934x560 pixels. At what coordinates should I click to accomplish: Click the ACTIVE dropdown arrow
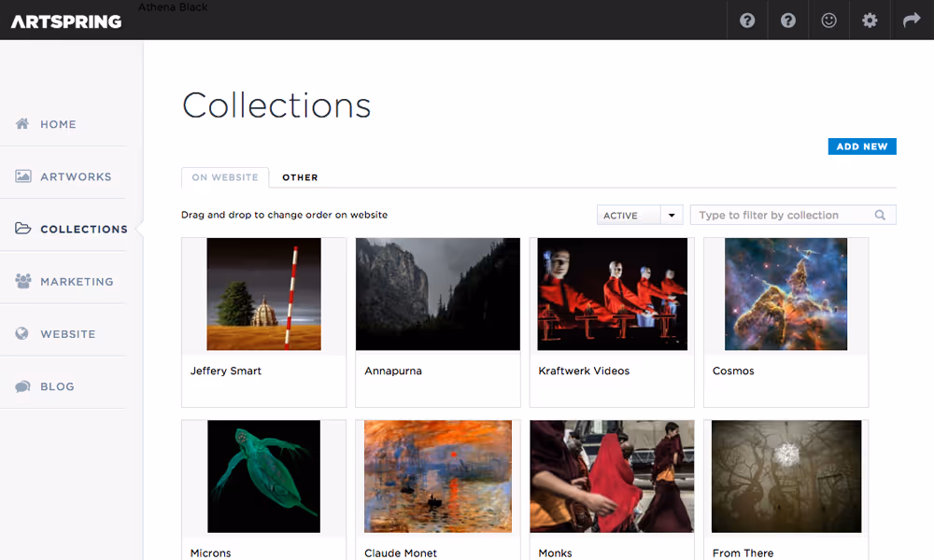pos(672,215)
